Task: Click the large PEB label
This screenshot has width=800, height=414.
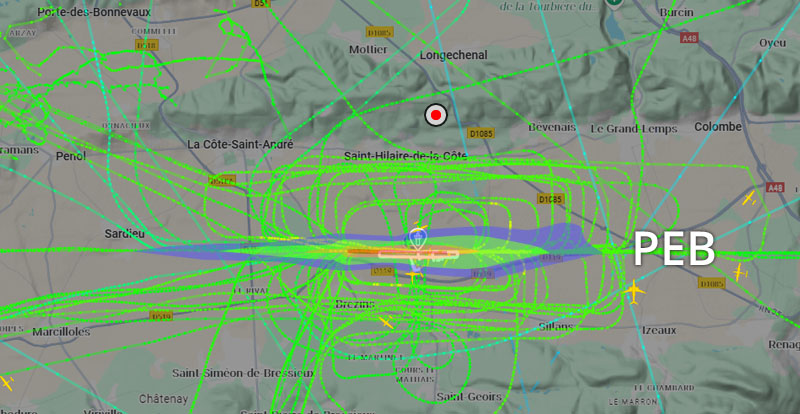Action: click(x=673, y=249)
